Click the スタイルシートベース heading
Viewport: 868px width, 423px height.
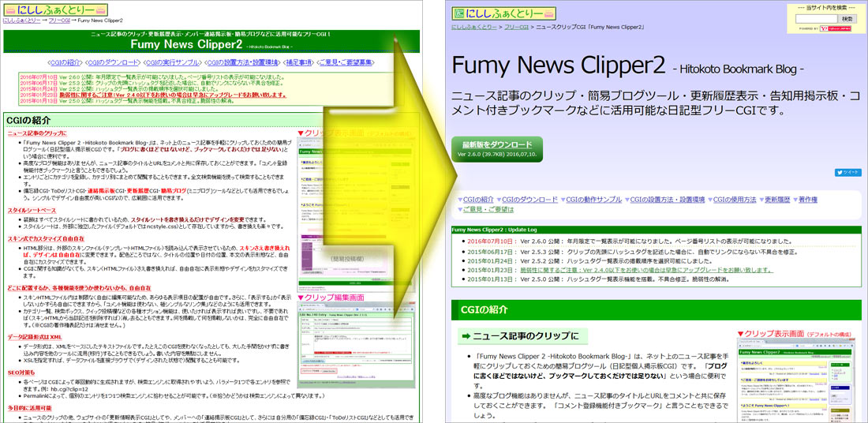coord(32,211)
